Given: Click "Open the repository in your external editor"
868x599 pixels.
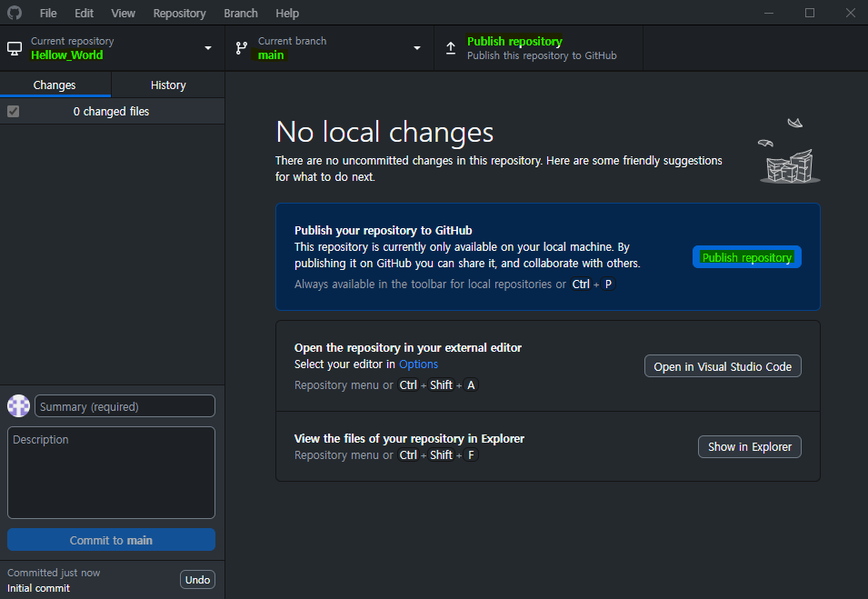Looking at the screenshot, I should (408, 347).
